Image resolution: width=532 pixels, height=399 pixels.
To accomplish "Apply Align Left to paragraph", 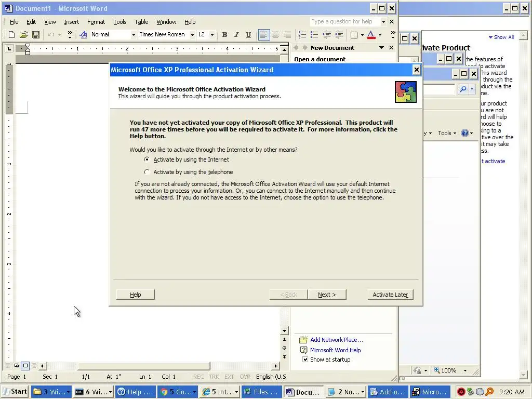I will coord(263,35).
